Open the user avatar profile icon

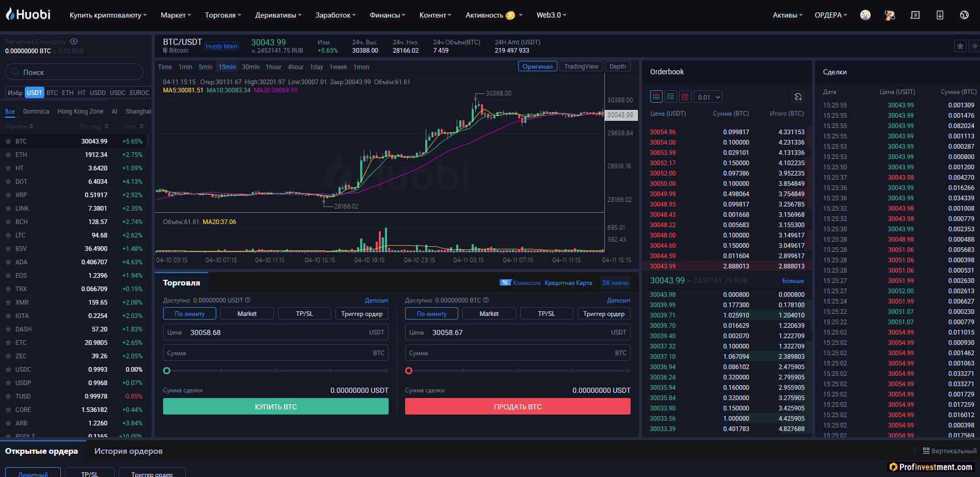coord(865,15)
